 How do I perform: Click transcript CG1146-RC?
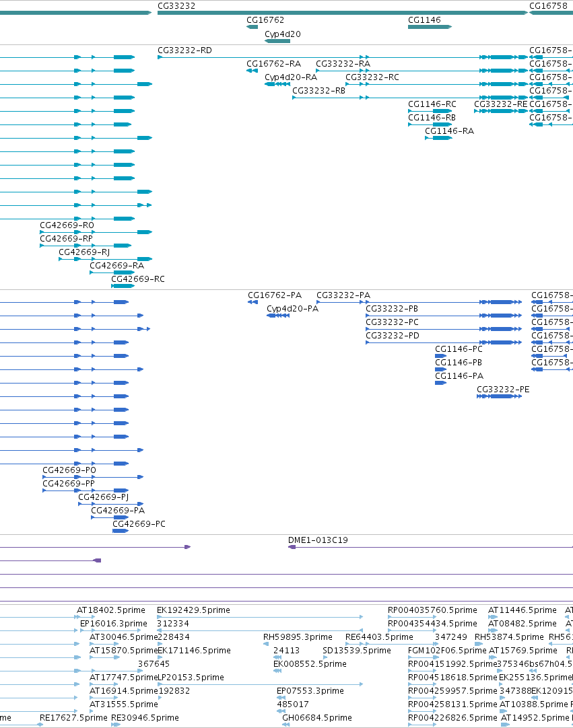click(430, 111)
